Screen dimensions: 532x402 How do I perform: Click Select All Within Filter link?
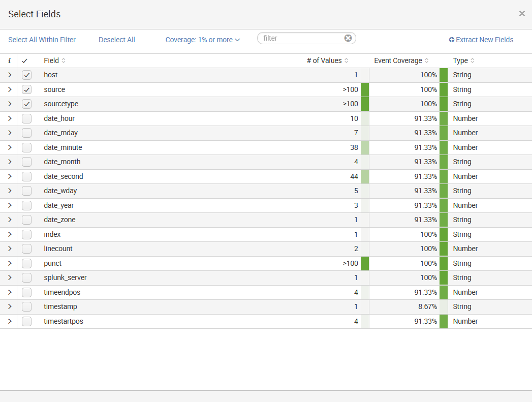[42, 40]
